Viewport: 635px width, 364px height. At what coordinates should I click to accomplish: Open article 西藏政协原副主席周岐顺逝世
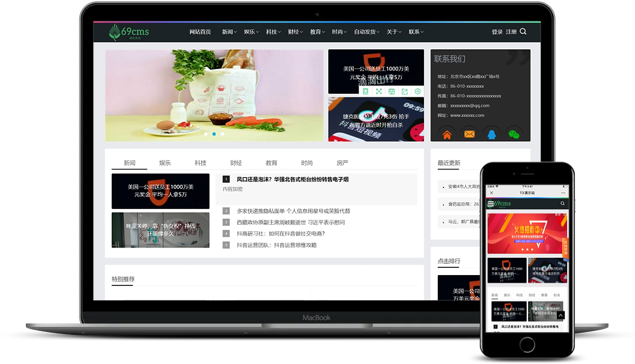[291, 222]
